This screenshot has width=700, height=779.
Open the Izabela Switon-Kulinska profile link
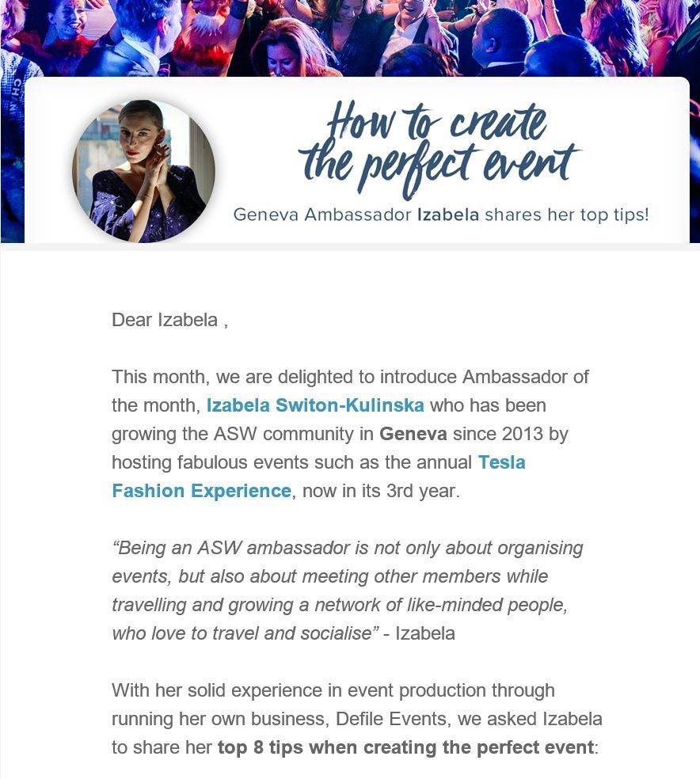pos(315,405)
